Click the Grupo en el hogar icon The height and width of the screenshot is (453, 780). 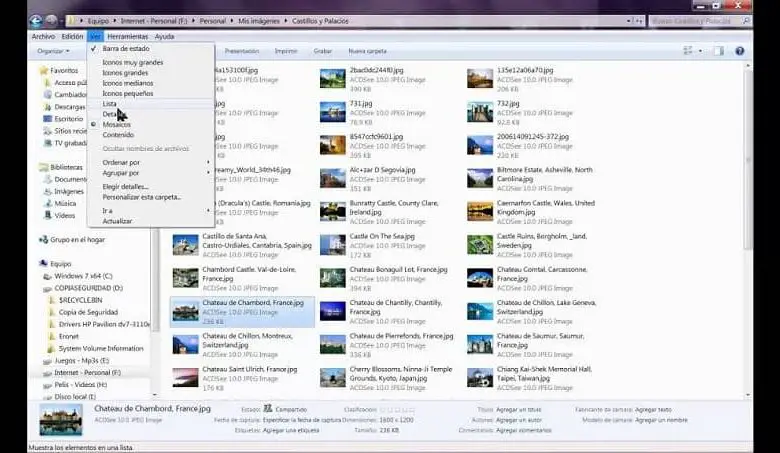point(43,240)
